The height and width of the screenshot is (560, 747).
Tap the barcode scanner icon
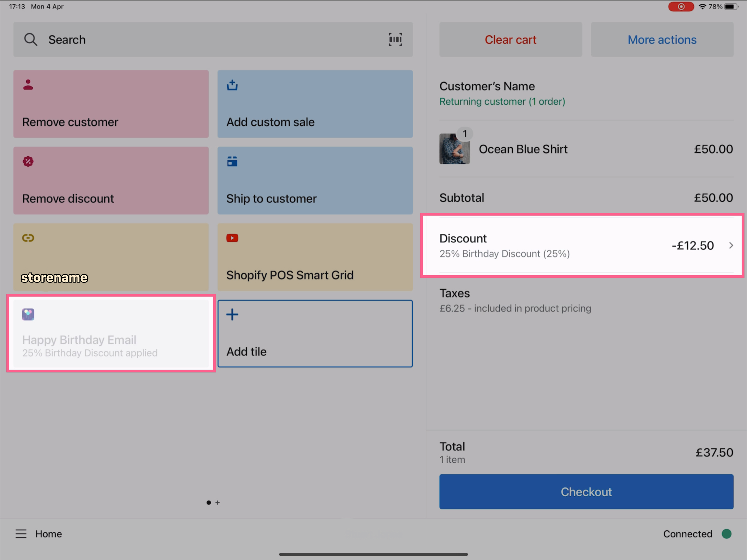click(395, 39)
